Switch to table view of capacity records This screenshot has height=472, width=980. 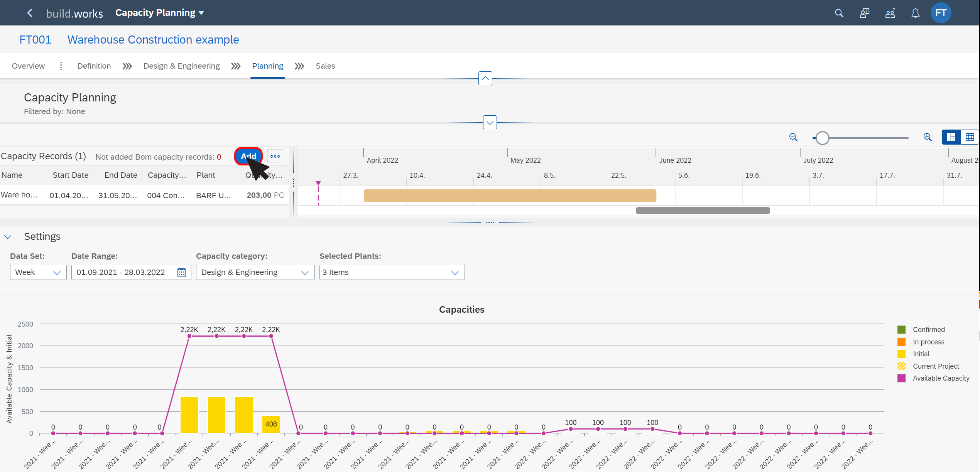(970, 137)
